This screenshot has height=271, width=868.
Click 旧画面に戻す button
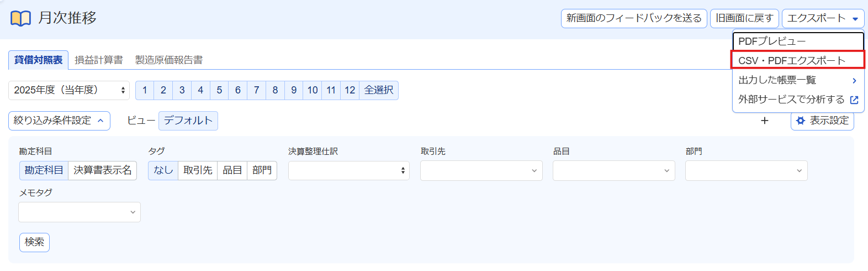pyautogui.click(x=744, y=18)
